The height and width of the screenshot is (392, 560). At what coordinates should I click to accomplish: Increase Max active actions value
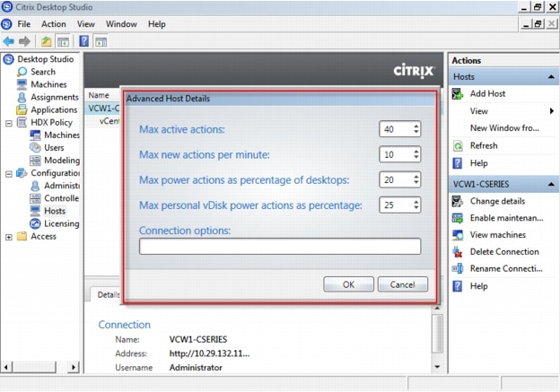[416, 126]
